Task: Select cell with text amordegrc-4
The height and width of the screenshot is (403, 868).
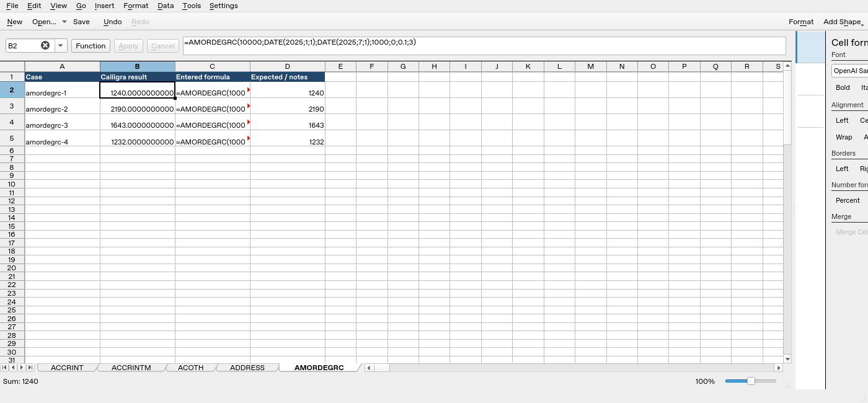Action: (x=63, y=138)
